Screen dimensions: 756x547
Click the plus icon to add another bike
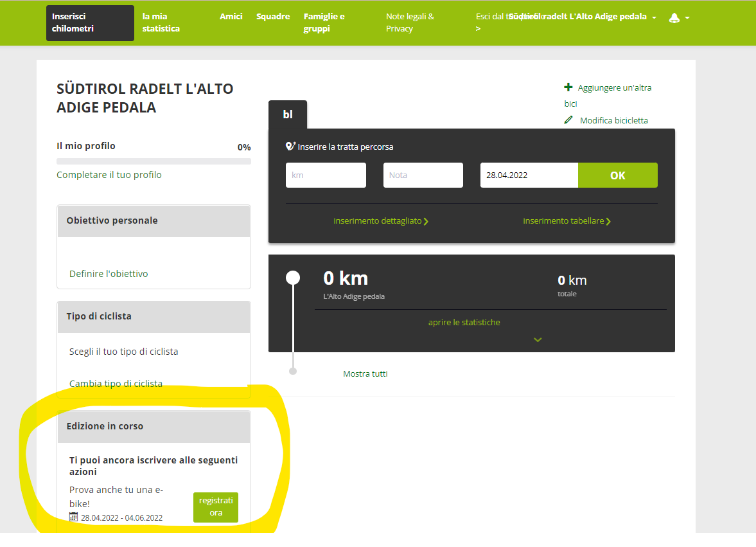(x=568, y=87)
